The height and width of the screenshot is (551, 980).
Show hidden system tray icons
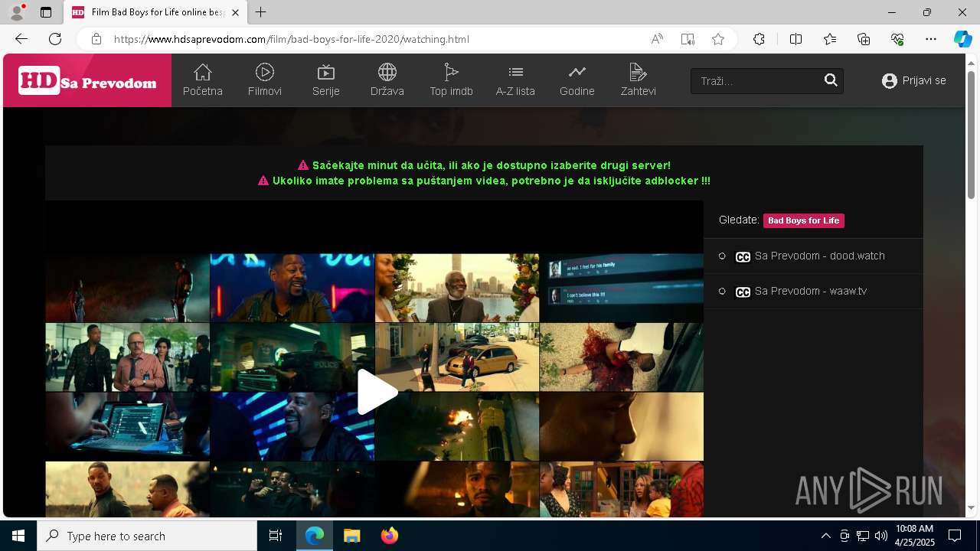(x=825, y=536)
